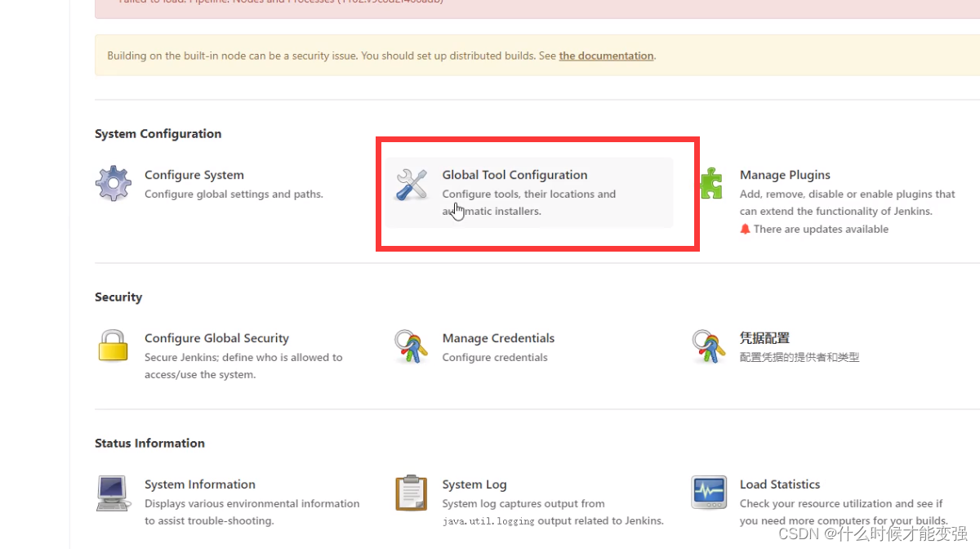Click the red 'Failed to load' error banner

537,8
